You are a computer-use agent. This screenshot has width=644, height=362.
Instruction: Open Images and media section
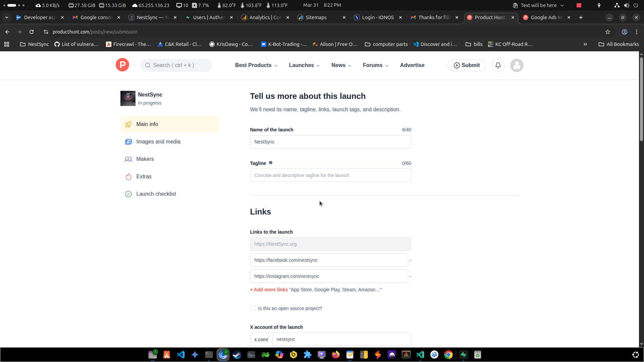click(x=158, y=142)
